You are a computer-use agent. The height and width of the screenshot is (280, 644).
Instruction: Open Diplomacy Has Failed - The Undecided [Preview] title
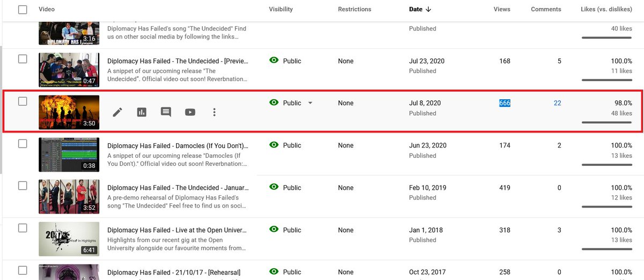(x=178, y=61)
